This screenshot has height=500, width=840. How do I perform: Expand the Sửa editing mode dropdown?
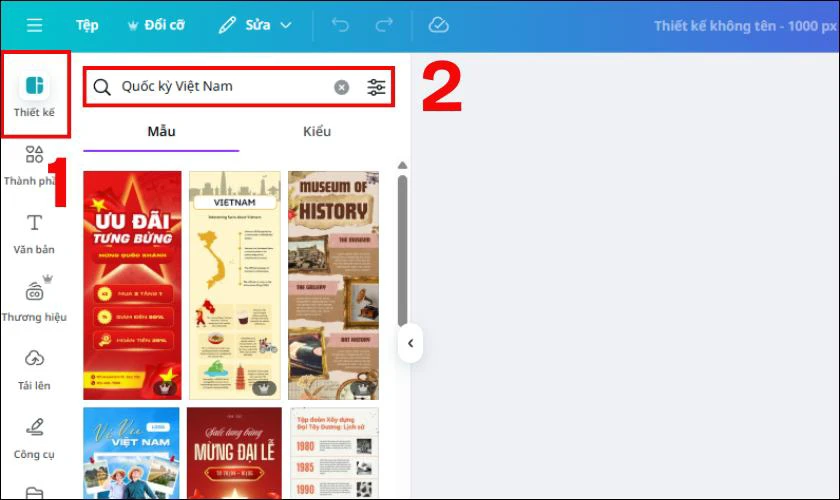pos(255,26)
